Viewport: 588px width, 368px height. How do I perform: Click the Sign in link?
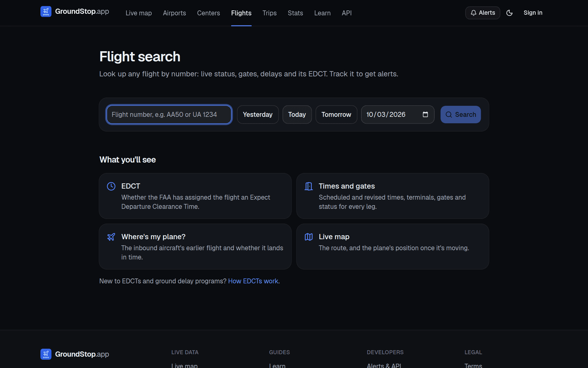(533, 13)
